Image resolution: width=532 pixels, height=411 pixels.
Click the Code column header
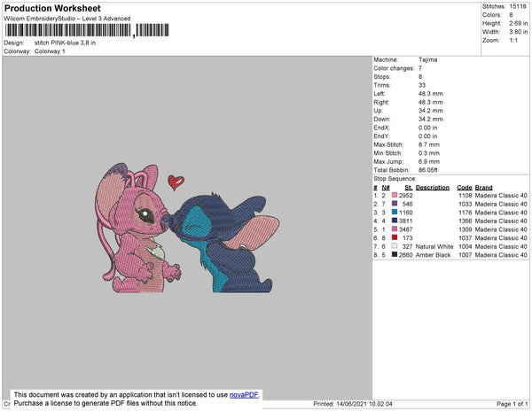465,188
